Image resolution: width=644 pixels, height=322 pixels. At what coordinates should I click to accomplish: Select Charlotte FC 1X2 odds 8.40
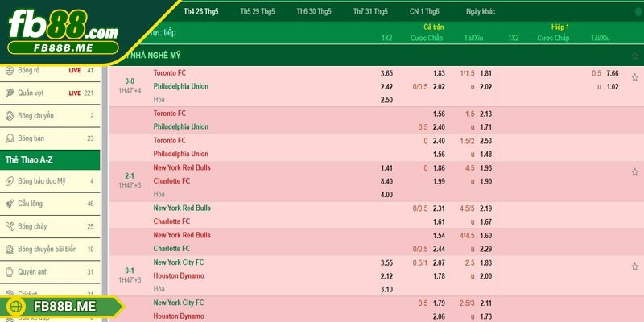pyautogui.click(x=386, y=182)
